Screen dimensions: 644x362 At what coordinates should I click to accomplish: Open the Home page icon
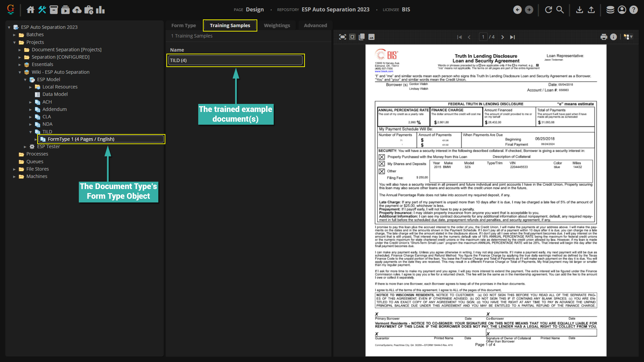point(31,10)
